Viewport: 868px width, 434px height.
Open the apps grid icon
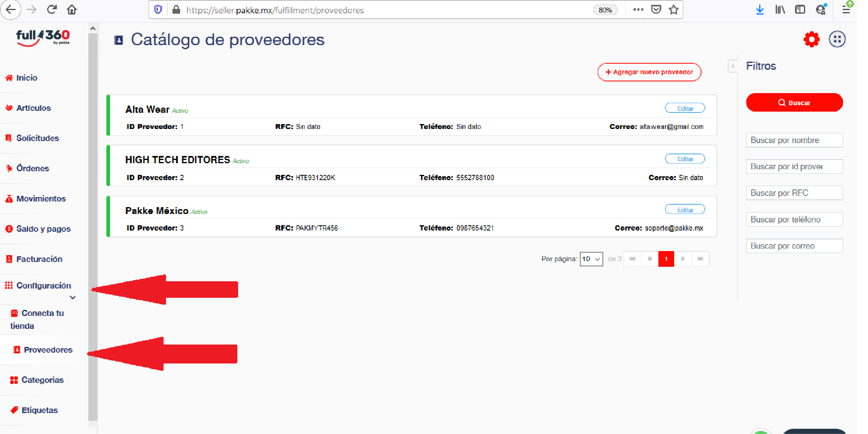coord(837,39)
